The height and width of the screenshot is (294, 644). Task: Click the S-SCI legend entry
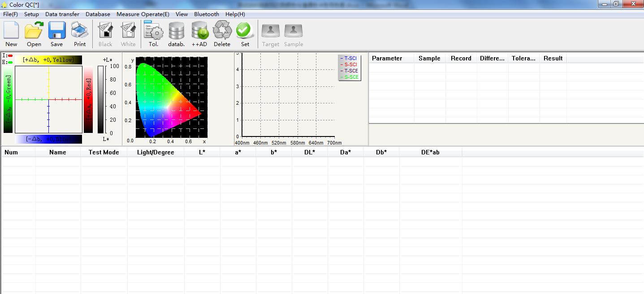click(x=349, y=64)
